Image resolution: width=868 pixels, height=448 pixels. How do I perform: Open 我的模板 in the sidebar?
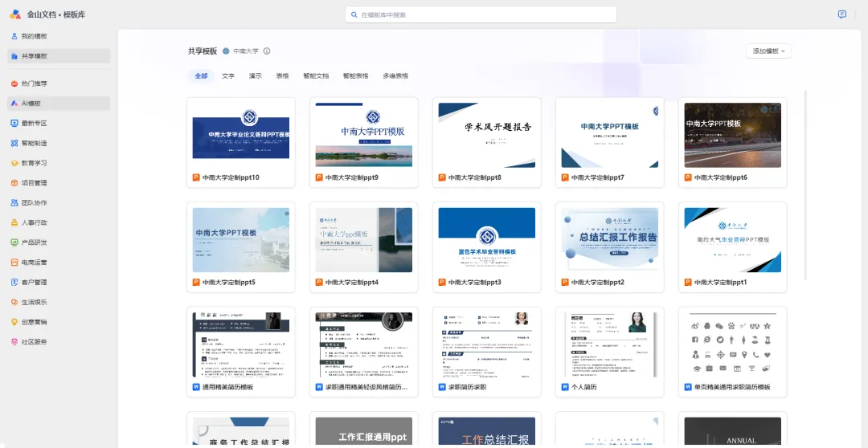click(59, 36)
